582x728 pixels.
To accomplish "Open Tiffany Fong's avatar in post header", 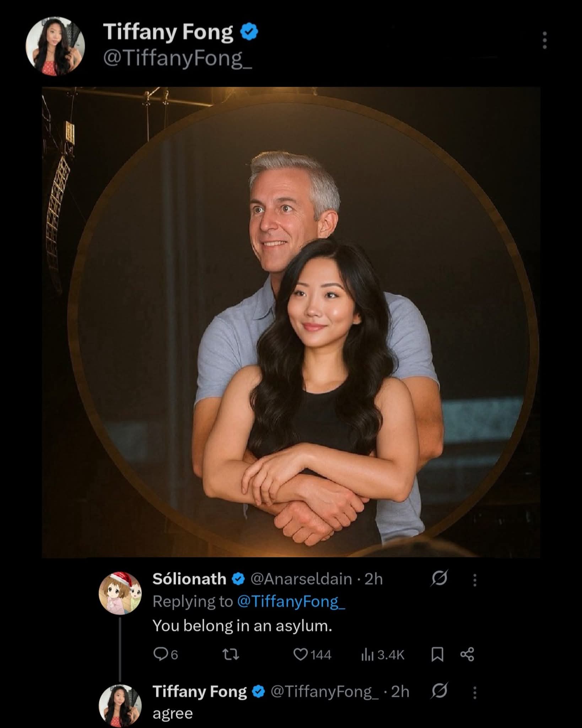I will point(55,46).
